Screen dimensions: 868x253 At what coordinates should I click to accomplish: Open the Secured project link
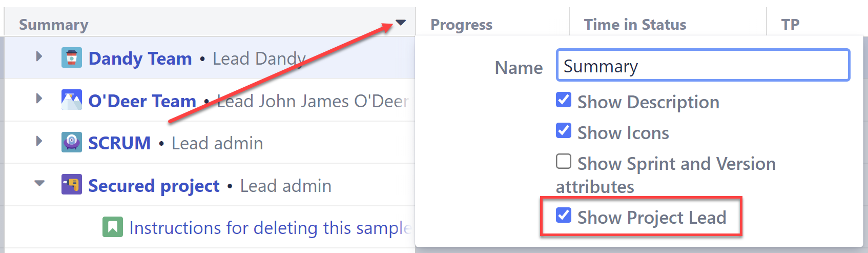click(x=154, y=186)
